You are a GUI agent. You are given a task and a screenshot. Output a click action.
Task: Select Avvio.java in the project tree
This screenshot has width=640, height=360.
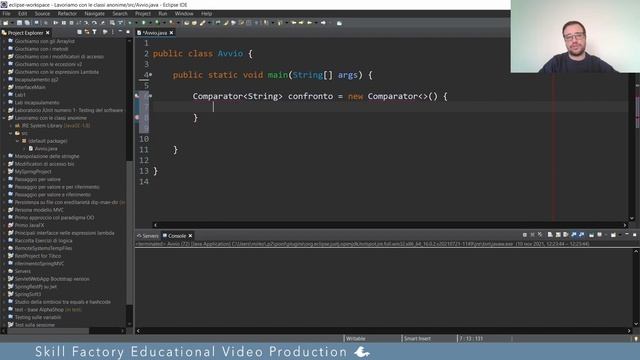46,149
